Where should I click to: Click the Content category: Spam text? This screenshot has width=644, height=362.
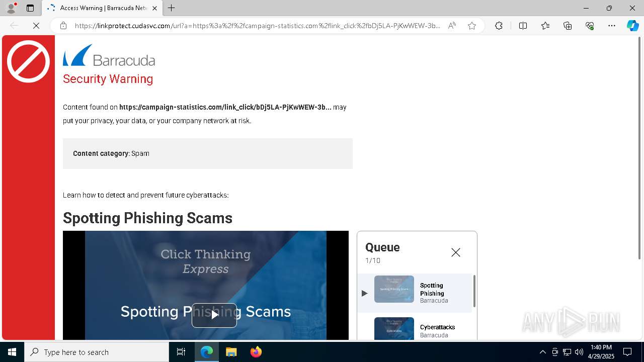point(111,153)
